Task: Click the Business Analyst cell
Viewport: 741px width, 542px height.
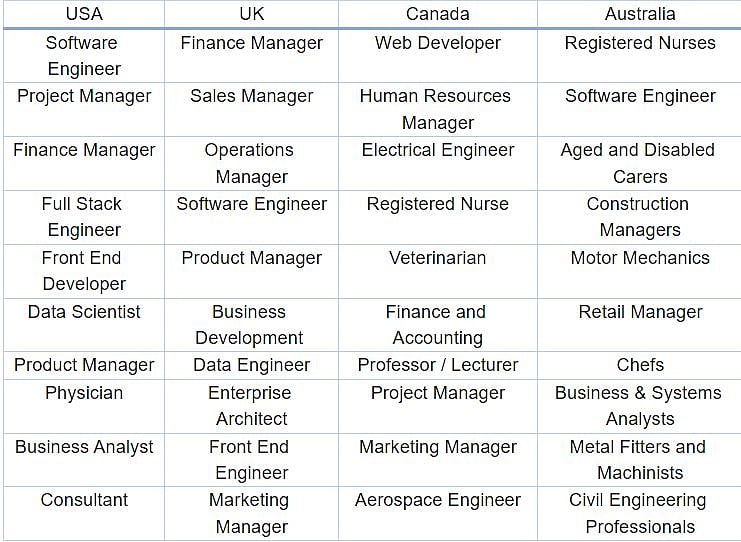Action: [x=83, y=446]
